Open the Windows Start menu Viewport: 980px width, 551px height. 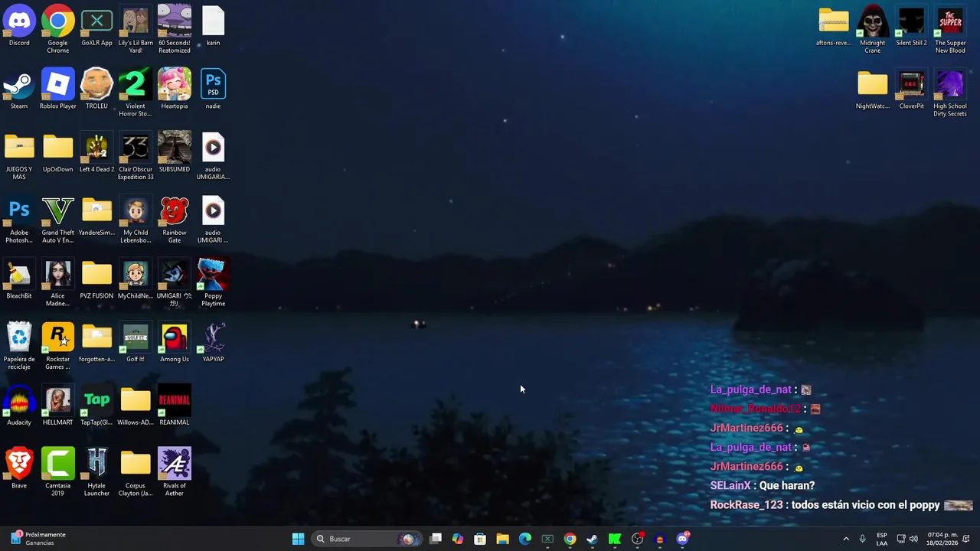click(298, 539)
